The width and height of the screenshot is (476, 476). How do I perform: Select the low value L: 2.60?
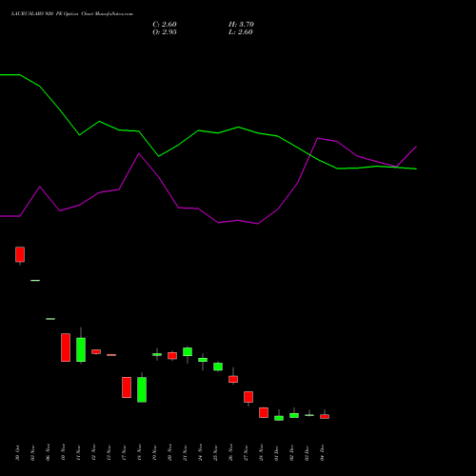click(x=241, y=31)
